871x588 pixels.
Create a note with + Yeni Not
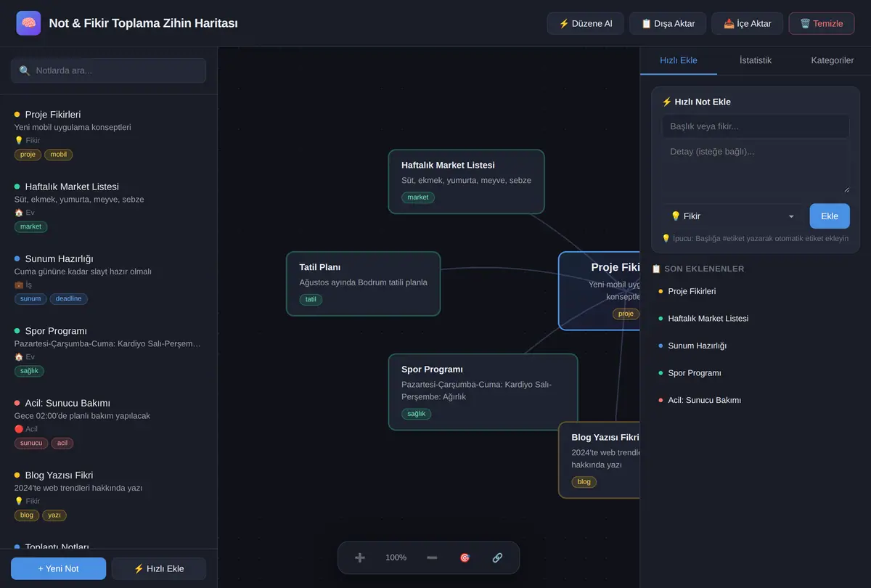pos(58,568)
